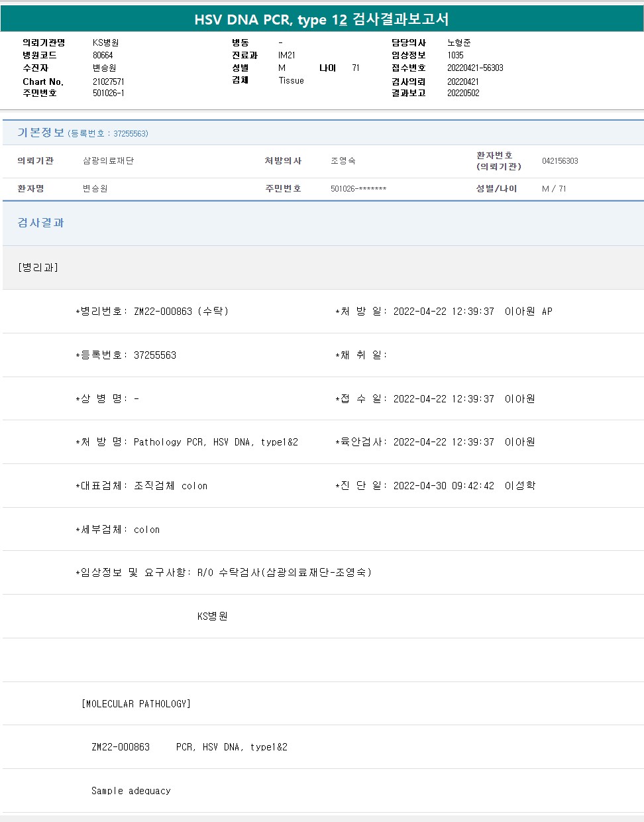Select the attending doctor name 노형준

coord(458,42)
